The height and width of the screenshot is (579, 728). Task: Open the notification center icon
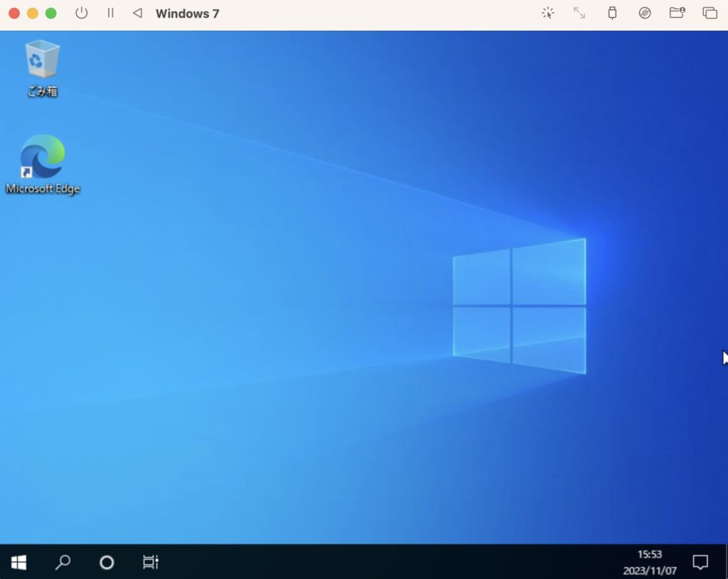[700, 562]
